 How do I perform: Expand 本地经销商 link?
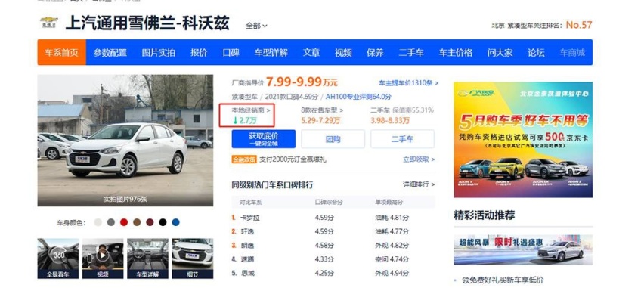[251, 110]
